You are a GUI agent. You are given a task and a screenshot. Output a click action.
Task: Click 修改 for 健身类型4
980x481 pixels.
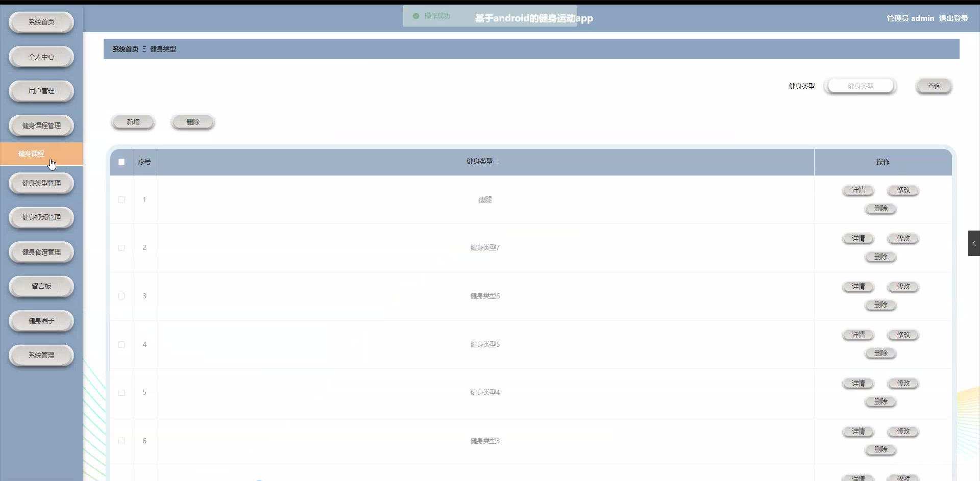coord(903,384)
